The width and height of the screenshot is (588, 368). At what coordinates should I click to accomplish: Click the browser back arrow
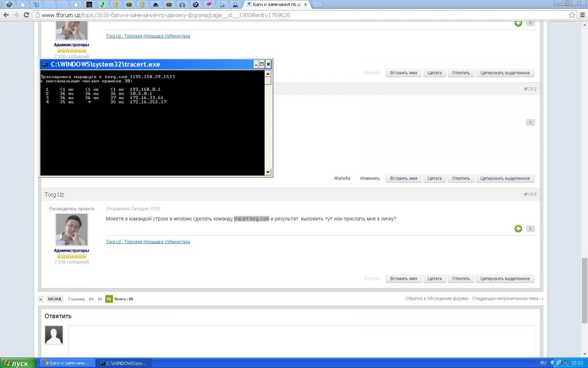pyautogui.click(x=6, y=15)
